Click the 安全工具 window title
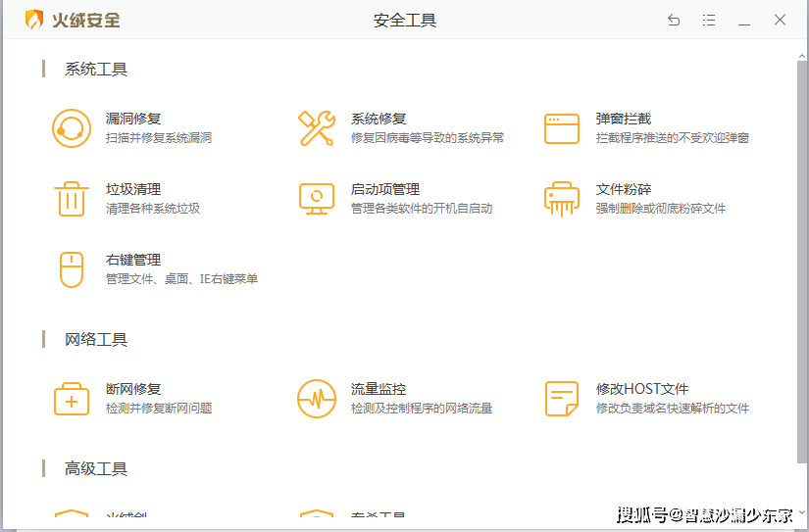The width and height of the screenshot is (809, 532). coord(405,21)
